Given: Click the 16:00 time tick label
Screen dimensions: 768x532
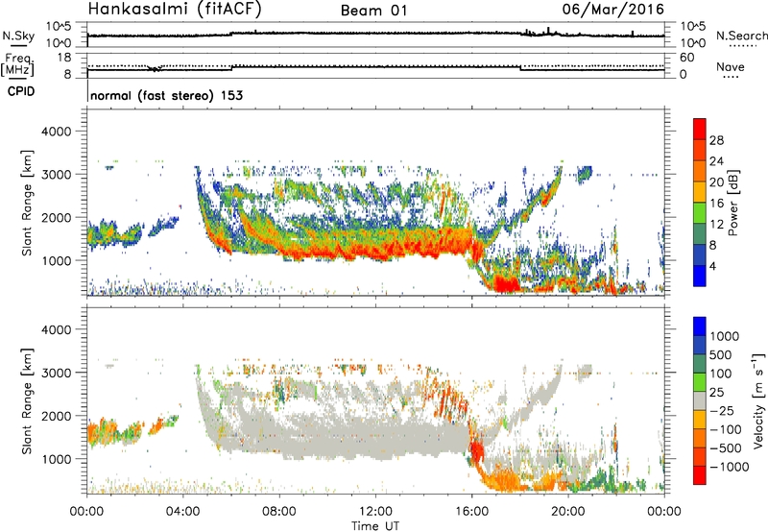Looking at the screenshot, I should coord(471,512).
